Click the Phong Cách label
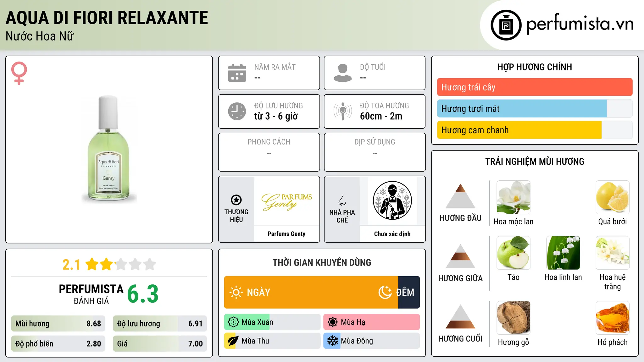 pyautogui.click(x=269, y=142)
